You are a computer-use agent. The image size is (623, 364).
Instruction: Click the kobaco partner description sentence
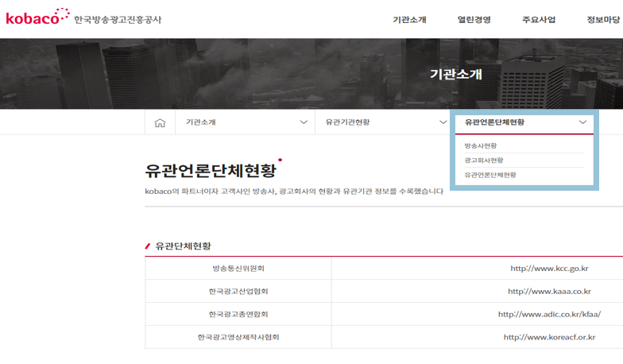294,192
